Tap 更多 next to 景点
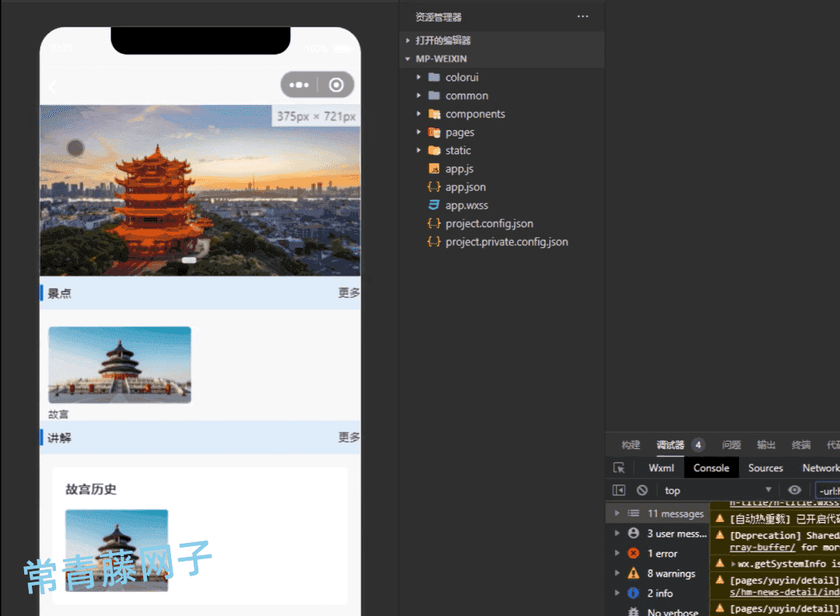840x616 pixels. (x=348, y=292)
